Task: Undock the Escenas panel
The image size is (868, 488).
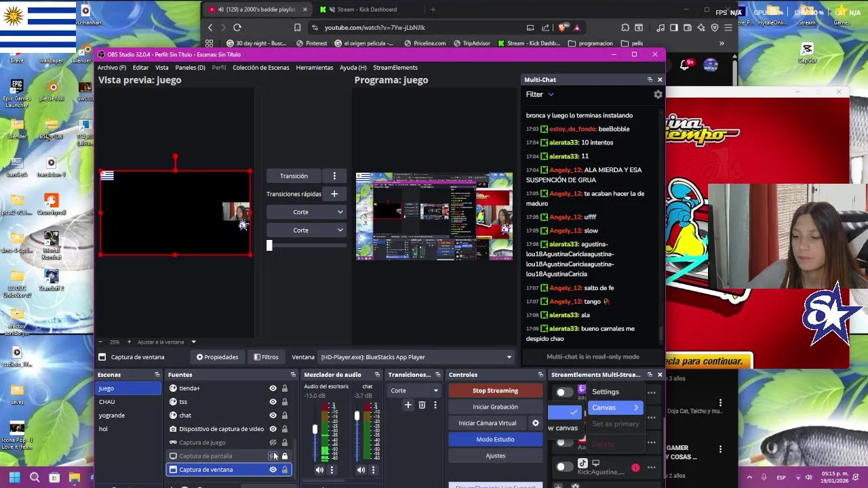Action: [157, 375]
